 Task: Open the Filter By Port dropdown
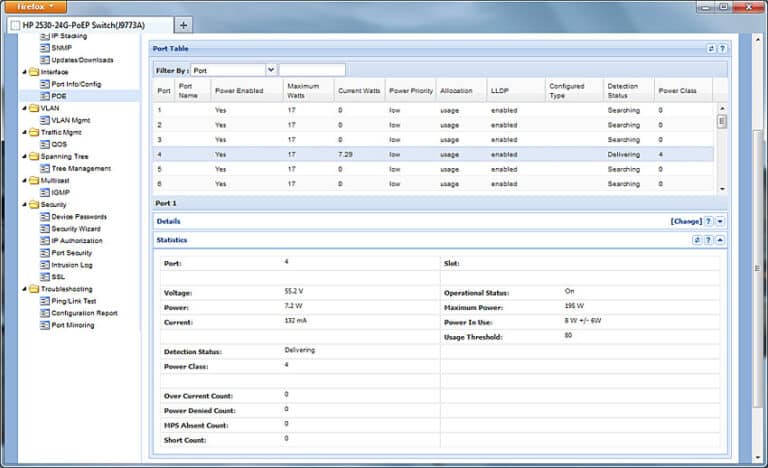point(271,70)
